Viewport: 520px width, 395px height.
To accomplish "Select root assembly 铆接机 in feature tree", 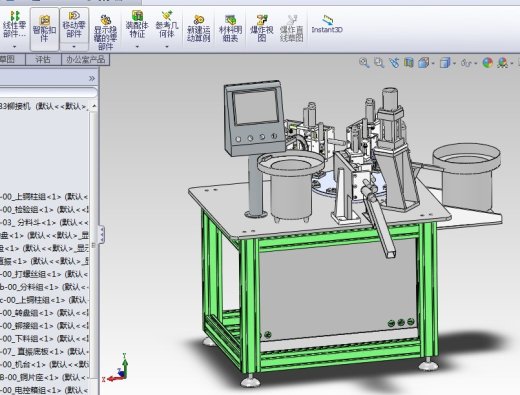I will tap(44, 106).
